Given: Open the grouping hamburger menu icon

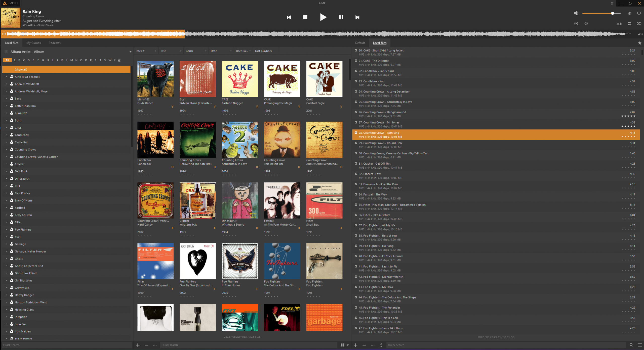Looking at the screenshot, I should click(6, 52).
